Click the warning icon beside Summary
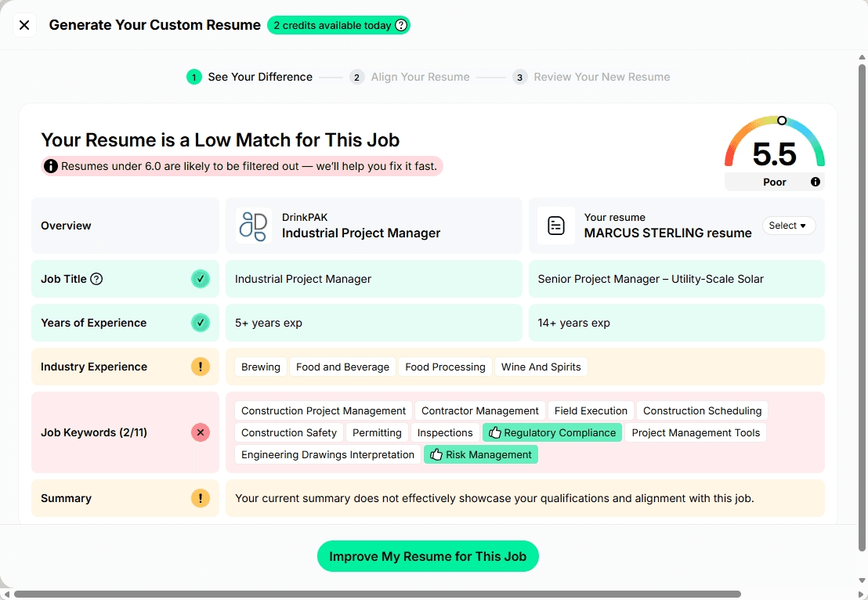The width and height of the screenshot is (868, 600). tap(201, 497)
